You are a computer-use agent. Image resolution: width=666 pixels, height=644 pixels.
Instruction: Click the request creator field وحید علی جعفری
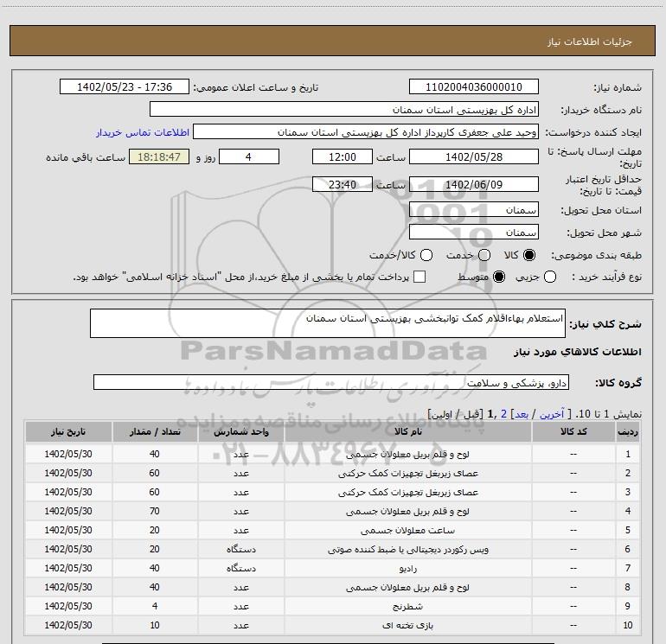(366, 131)
